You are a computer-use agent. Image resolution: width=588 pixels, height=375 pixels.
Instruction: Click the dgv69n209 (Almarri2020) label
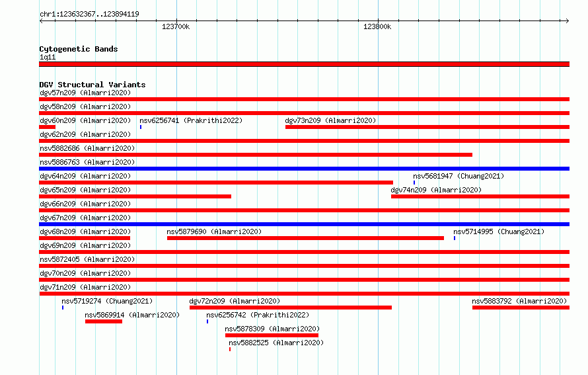click(85, 245)
